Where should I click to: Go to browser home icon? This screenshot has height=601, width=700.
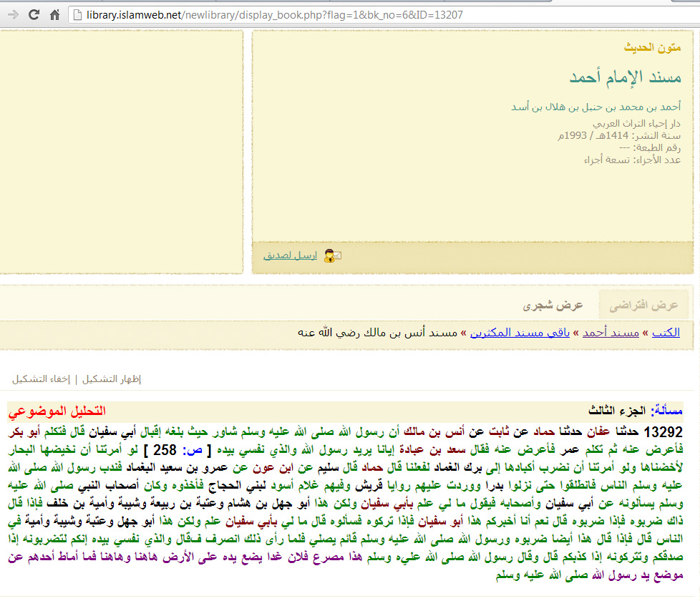tap(54, 15)
